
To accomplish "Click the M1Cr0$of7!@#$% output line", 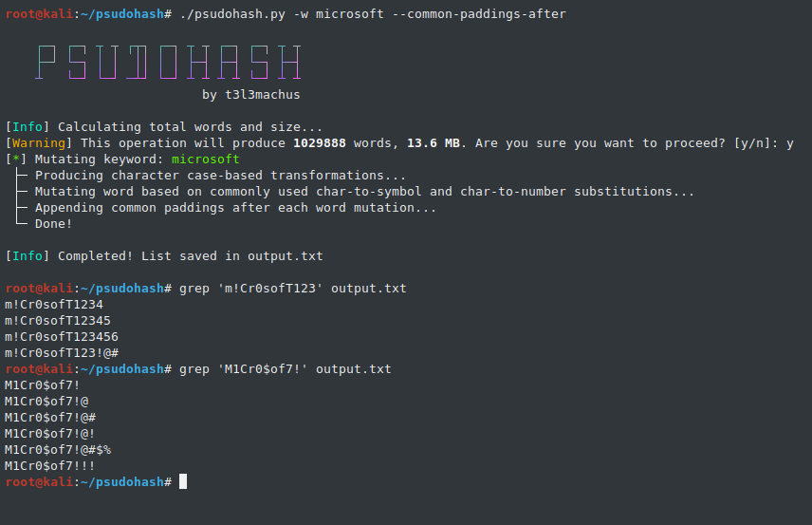I will pos(58,449).
